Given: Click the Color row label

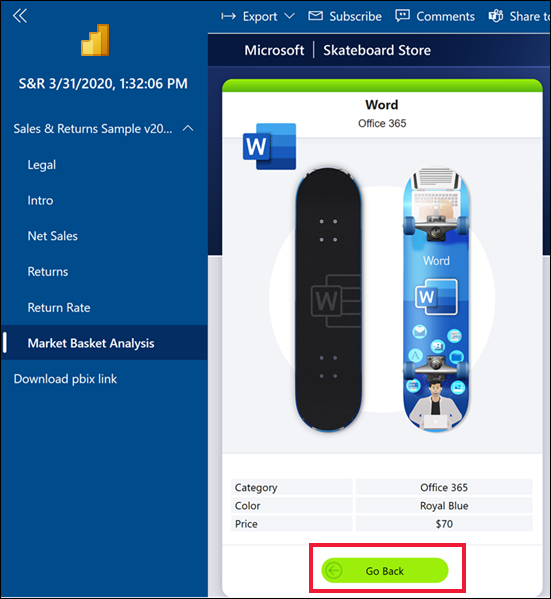Looking at the screenshot, I should [248, 506].
